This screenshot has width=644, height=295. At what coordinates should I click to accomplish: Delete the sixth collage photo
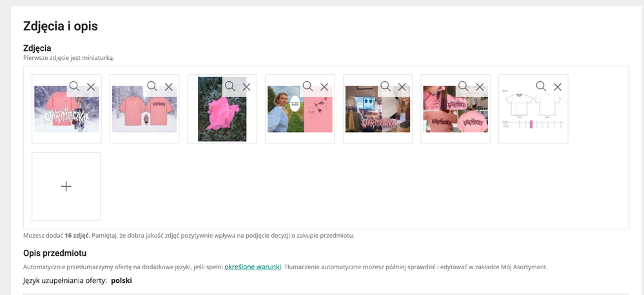click(480, 86)
